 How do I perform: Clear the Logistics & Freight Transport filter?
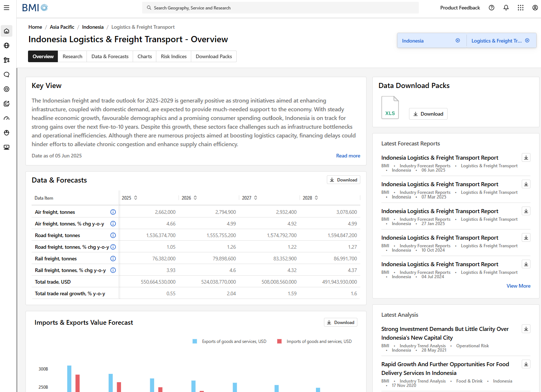527,41
